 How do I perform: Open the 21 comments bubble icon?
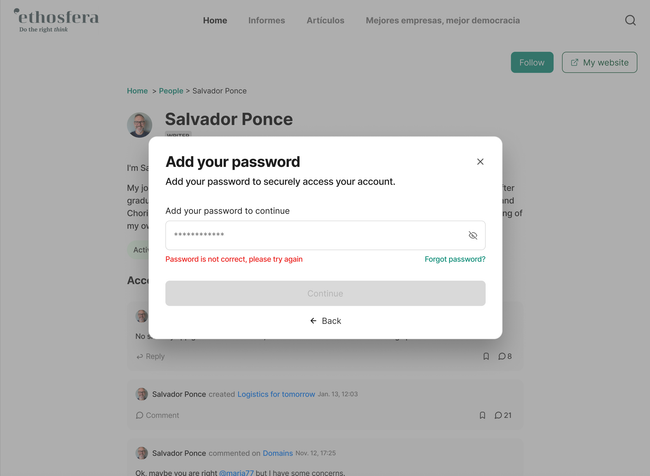(498, 415)
